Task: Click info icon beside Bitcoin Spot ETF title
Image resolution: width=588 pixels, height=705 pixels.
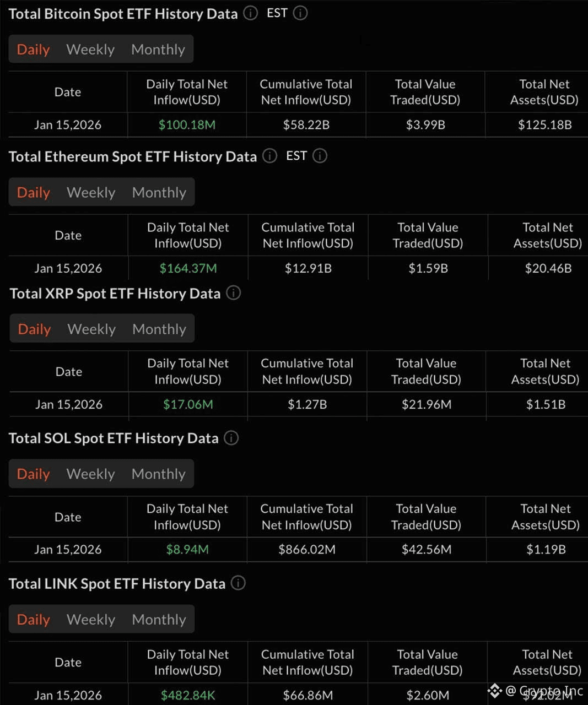Action: 250,13
